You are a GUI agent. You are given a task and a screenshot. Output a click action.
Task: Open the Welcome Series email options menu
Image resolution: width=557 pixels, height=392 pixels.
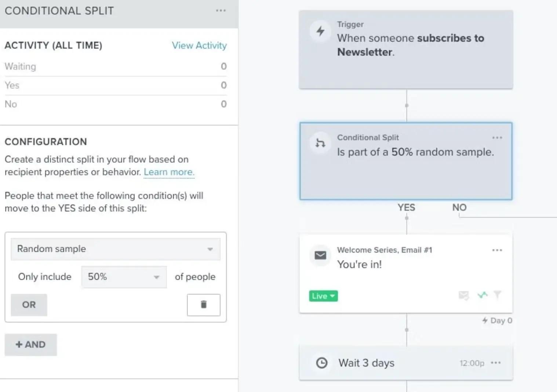pyautogui.click(x=497, y=250)
